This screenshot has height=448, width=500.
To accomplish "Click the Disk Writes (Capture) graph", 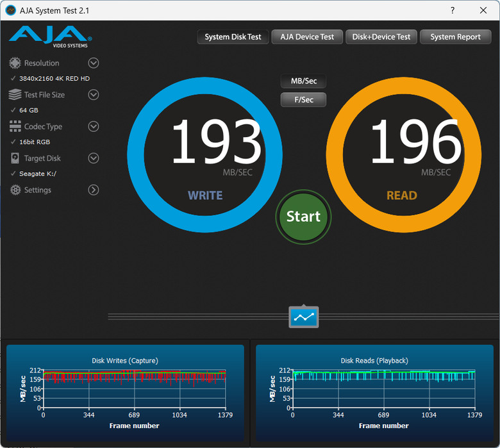I will [125, 393].
